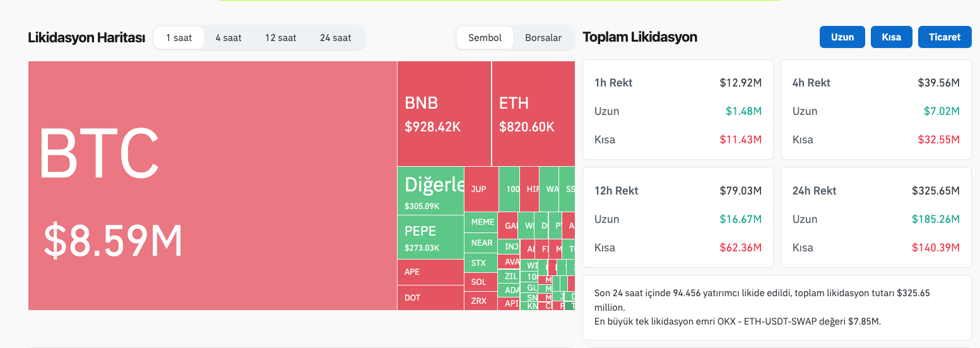The height and width of the screenshot is (348, 980).
Task: Switch to the 24 saat timeframe
Action: click(x=335, y=38)
